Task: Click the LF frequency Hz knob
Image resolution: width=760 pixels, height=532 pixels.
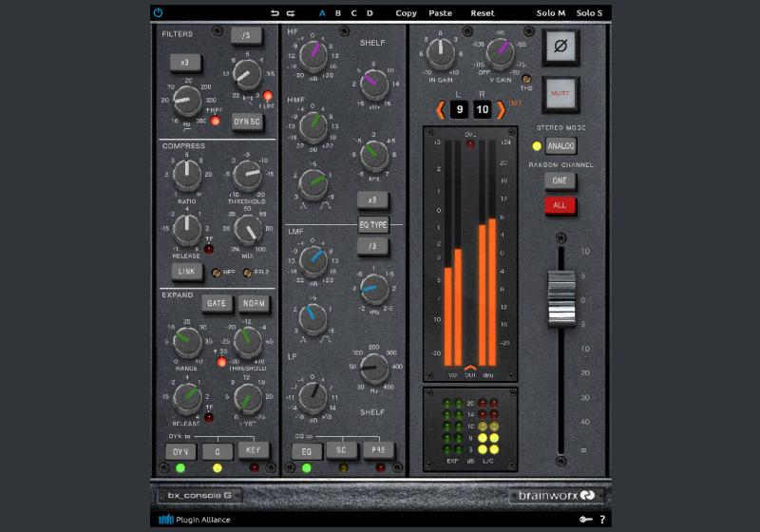Action: click(373, 368)
